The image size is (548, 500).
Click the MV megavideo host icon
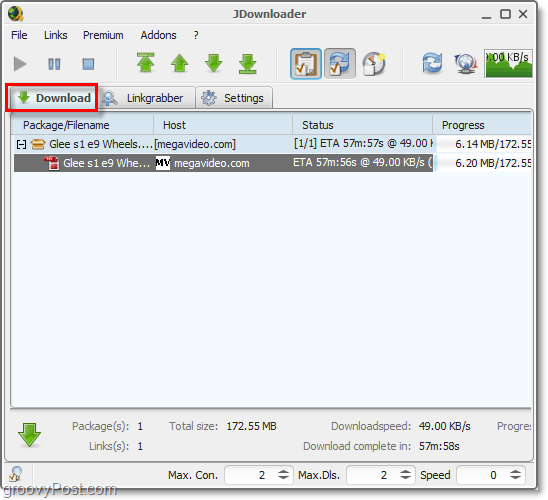coord(163,163)
